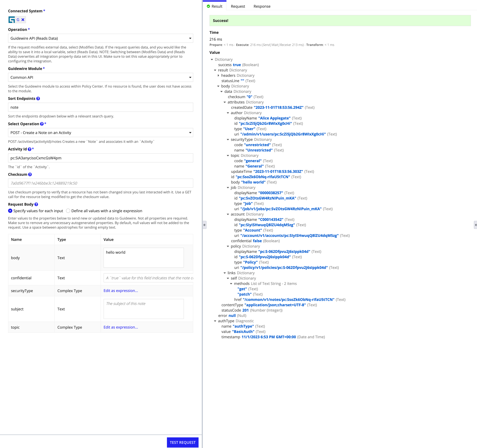
Task: Open help icon next to Request Body
Action: [36, 204]
